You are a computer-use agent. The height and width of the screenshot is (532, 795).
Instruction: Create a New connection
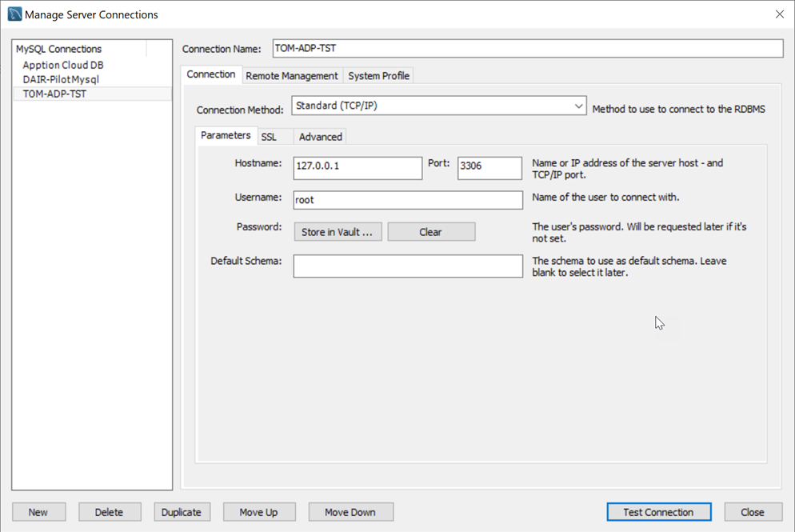pyautogui.click(x=38, y=512)
